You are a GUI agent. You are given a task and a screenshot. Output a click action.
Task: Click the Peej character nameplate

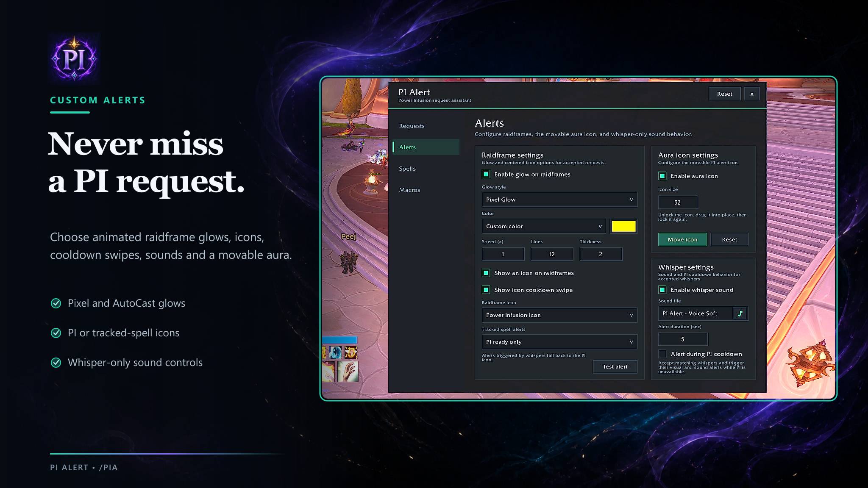pyautogui.click(x=349, y=236)
